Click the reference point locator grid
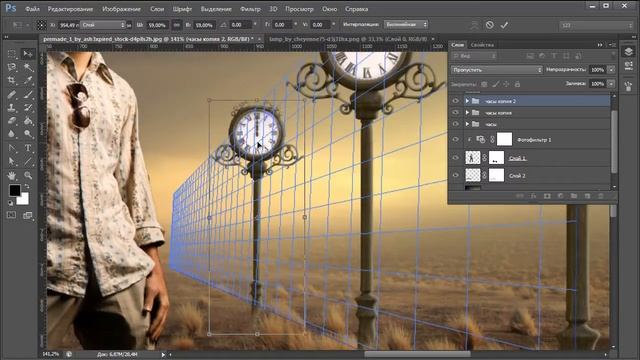The height and width of the screenshot is (360, 640). click(41, 25)
